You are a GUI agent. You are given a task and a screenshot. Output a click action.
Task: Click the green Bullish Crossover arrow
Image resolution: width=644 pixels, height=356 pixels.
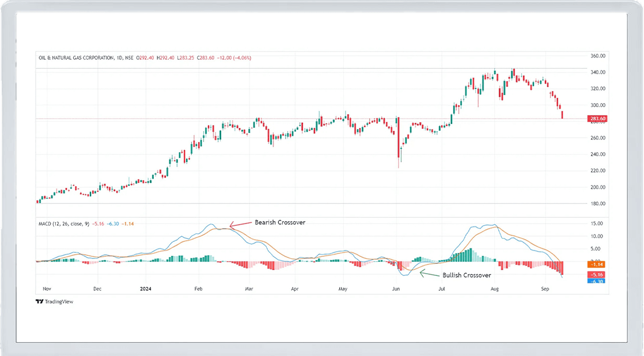(429, 273)
